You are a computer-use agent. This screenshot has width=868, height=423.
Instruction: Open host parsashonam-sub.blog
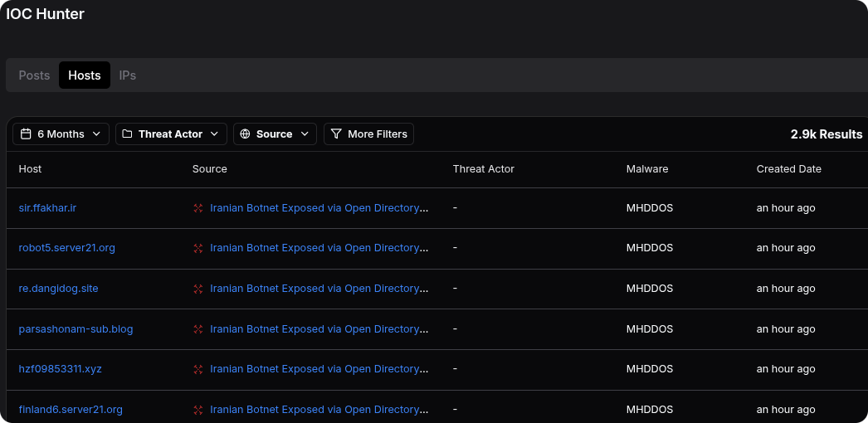[x=76, y=329]
